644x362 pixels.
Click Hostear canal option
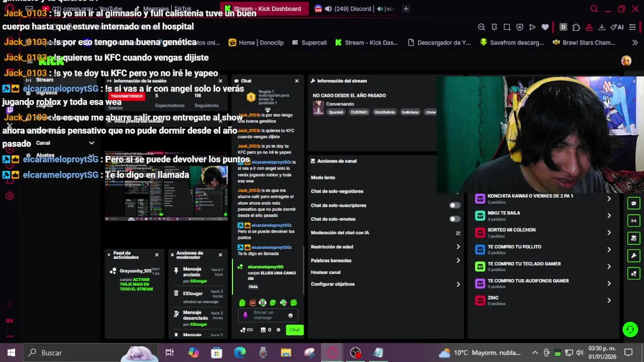(x=326, y=272)
